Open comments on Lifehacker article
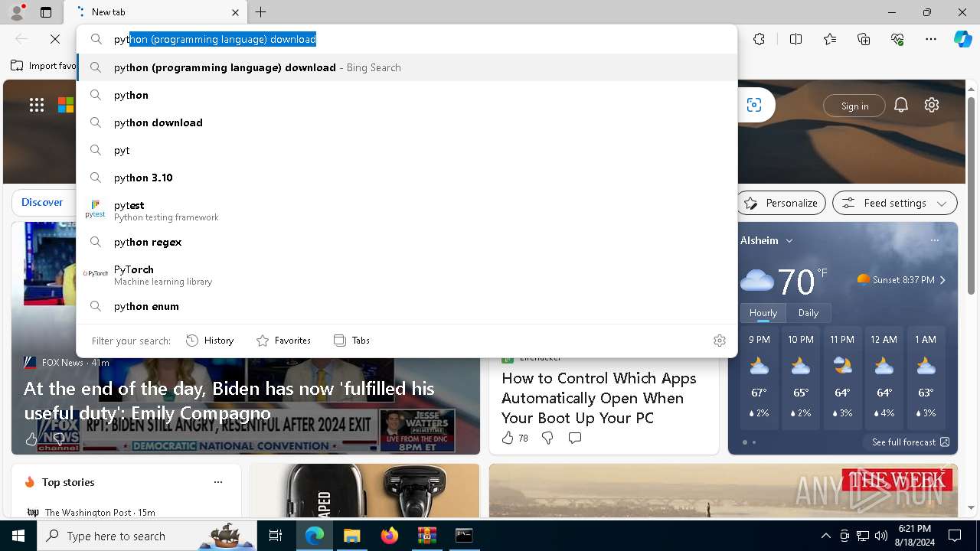 (x=575, y=438)
